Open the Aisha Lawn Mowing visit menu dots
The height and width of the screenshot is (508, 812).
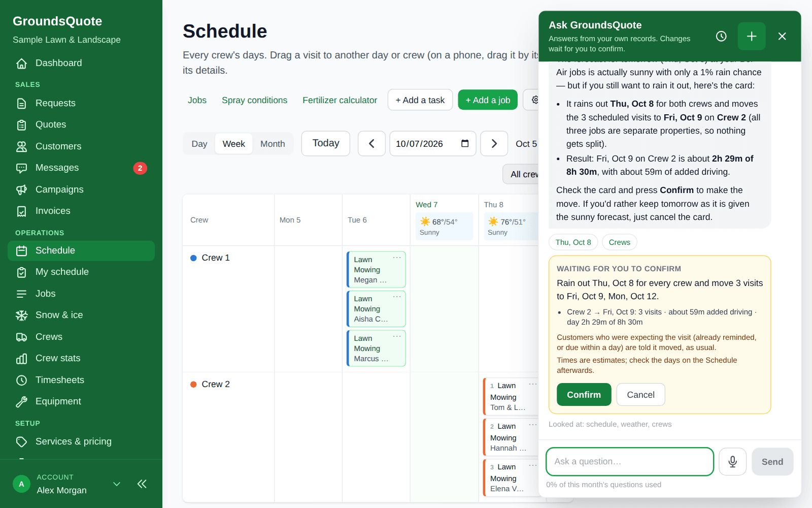click(397, 297)
